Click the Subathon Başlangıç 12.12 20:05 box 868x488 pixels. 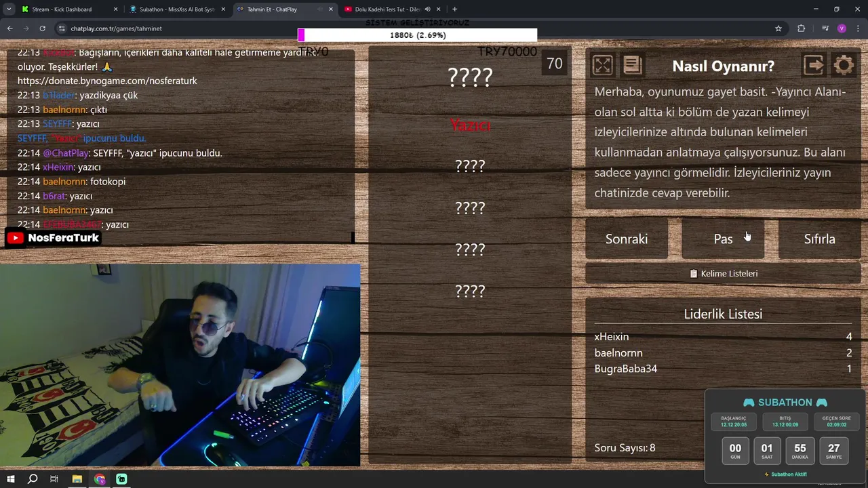pyautogui.click(x=734, y=422)
